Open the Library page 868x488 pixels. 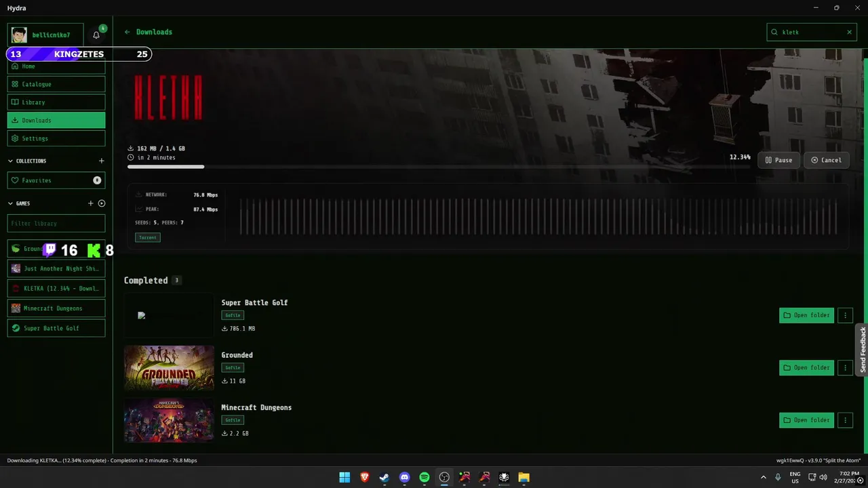[x=56, y=102]
